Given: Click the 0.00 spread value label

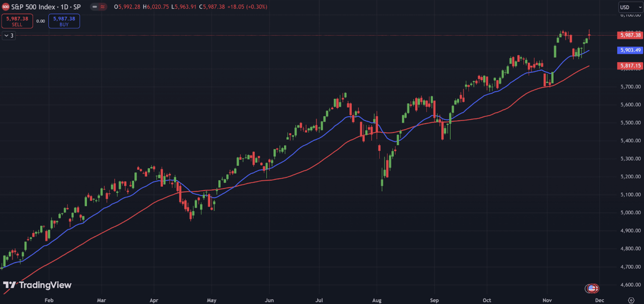Looking at the screenshot, I should click(x=41, y=21).
